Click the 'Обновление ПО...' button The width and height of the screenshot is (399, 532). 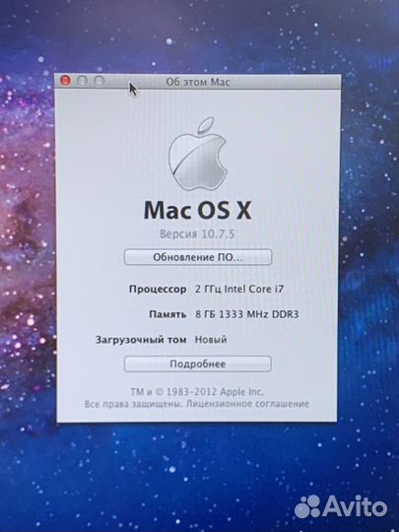tap(198, 257)
